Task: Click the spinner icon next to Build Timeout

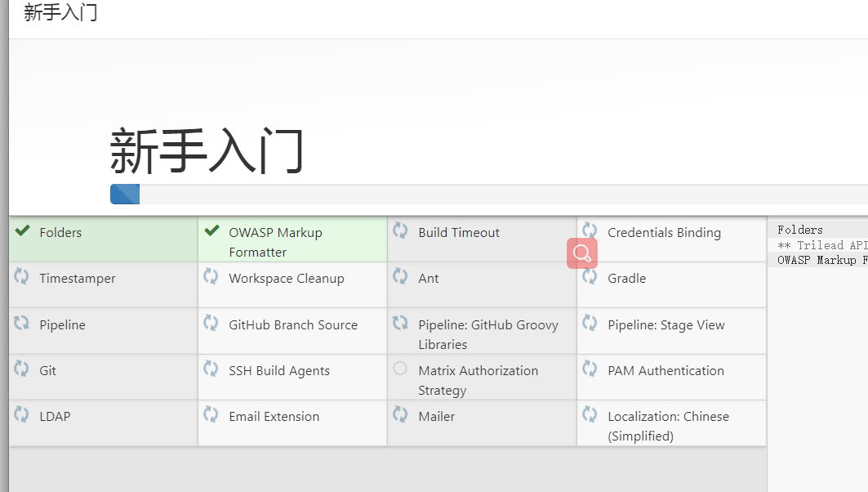Action: click(400, 231)
